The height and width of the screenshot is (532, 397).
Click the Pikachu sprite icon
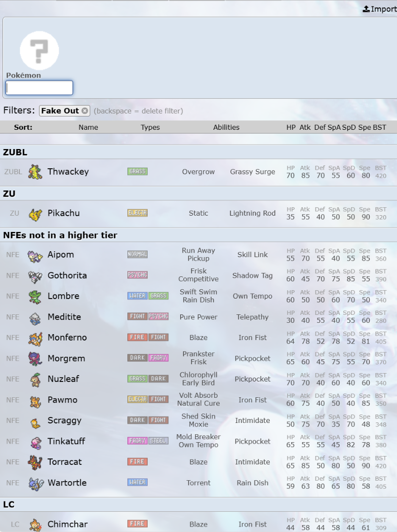[x=35, y=213]
